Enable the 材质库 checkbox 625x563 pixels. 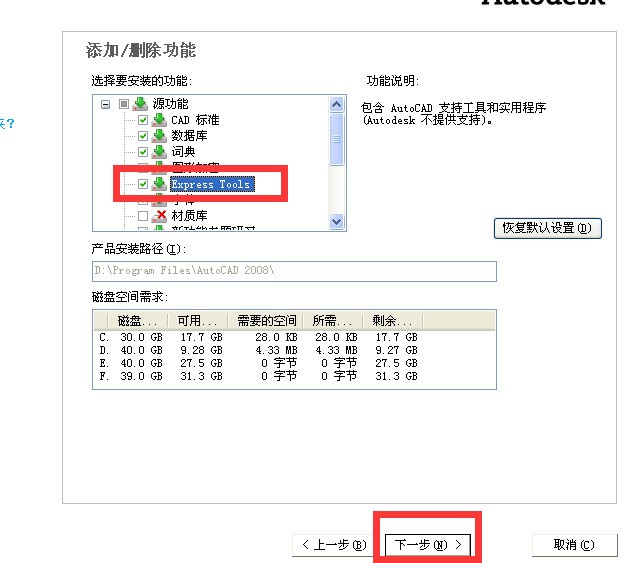(x=143, y=216)
